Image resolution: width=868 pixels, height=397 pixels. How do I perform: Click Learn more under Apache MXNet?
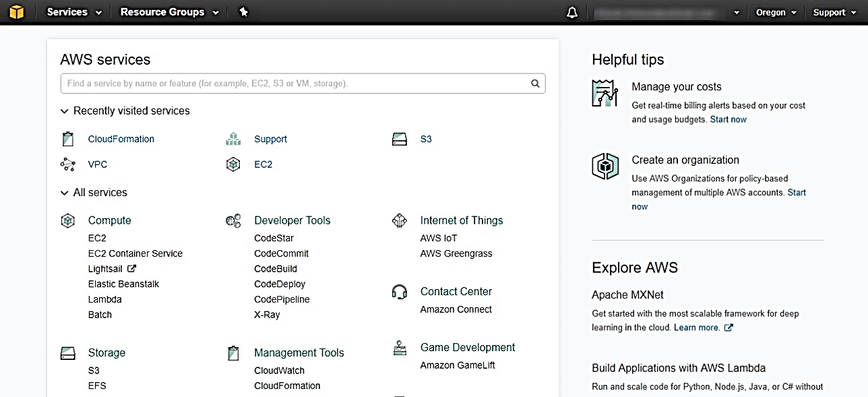[x=697, y=328]
